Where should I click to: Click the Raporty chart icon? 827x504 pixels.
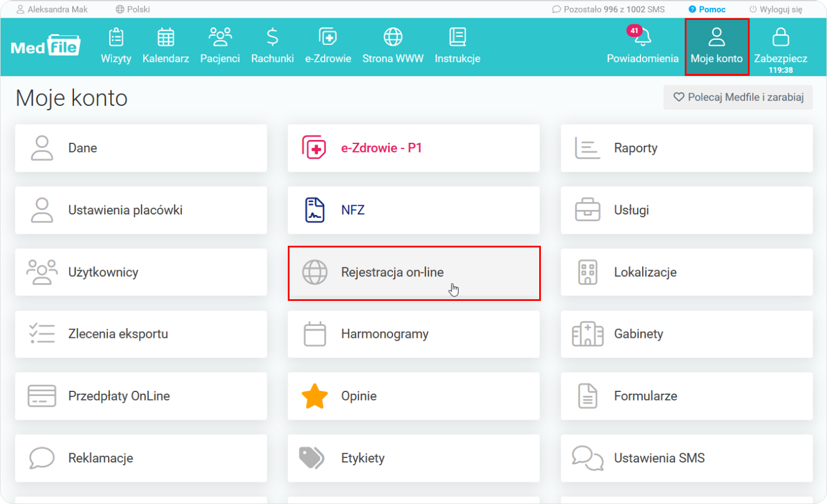587,148
